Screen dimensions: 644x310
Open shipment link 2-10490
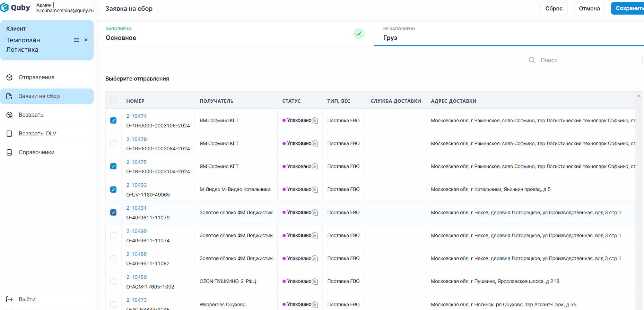pos(137,231)
